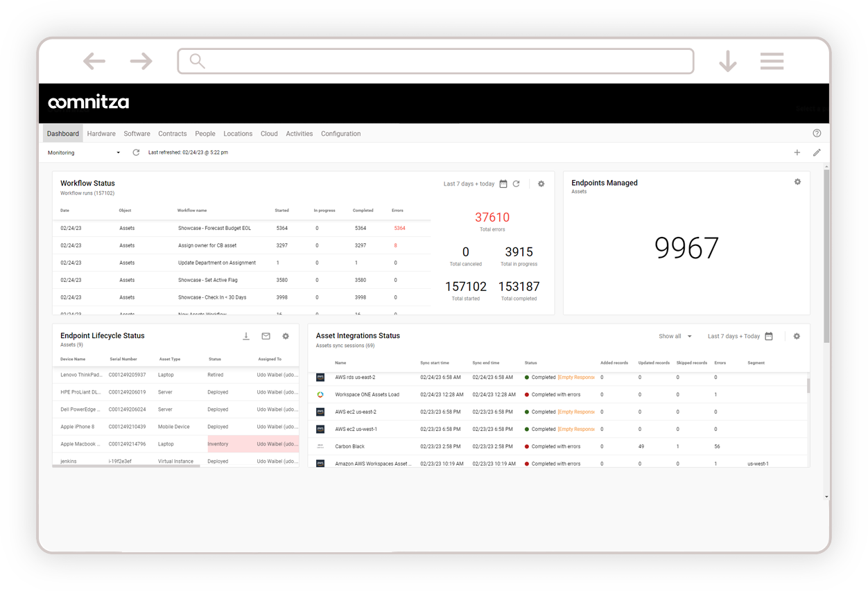Open the Configuration tab
This screenshot has height=591, width=868.
[x=340, y=134]
